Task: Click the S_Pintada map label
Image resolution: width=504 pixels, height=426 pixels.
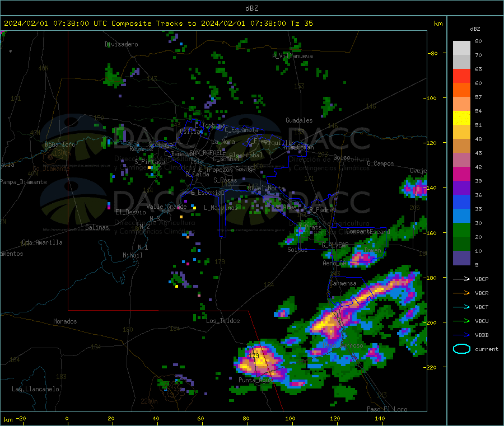Action: pyautogui.click(x=150, y=162)
